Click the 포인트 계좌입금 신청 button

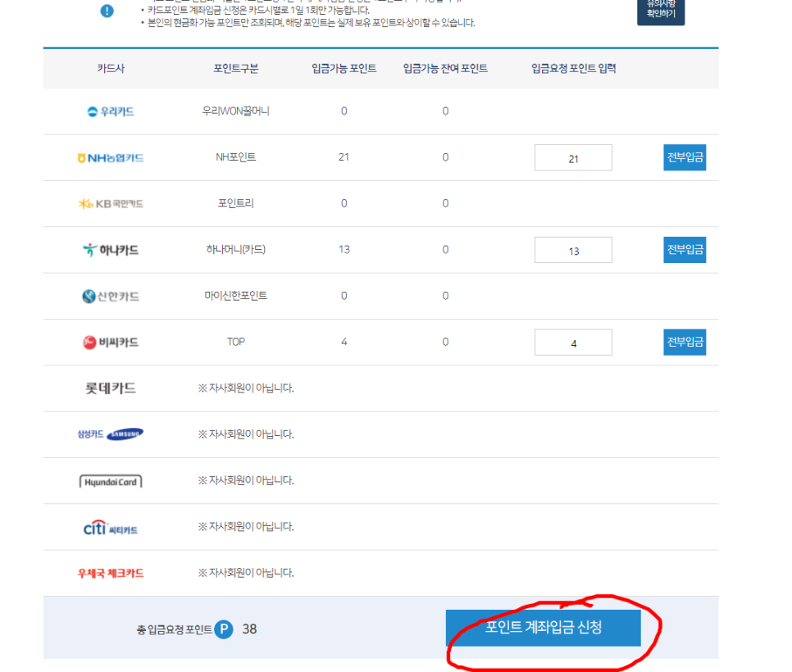(543, 628)
